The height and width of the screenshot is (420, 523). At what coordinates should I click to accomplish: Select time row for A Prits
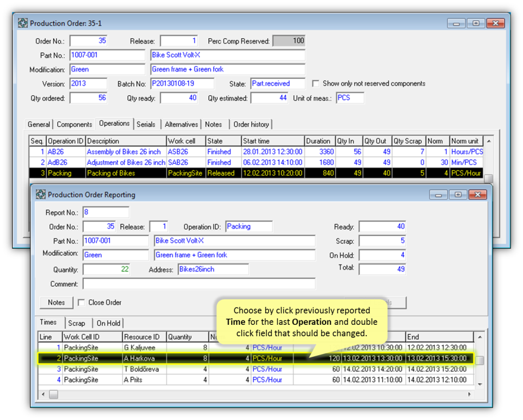[x=256, y=380]
